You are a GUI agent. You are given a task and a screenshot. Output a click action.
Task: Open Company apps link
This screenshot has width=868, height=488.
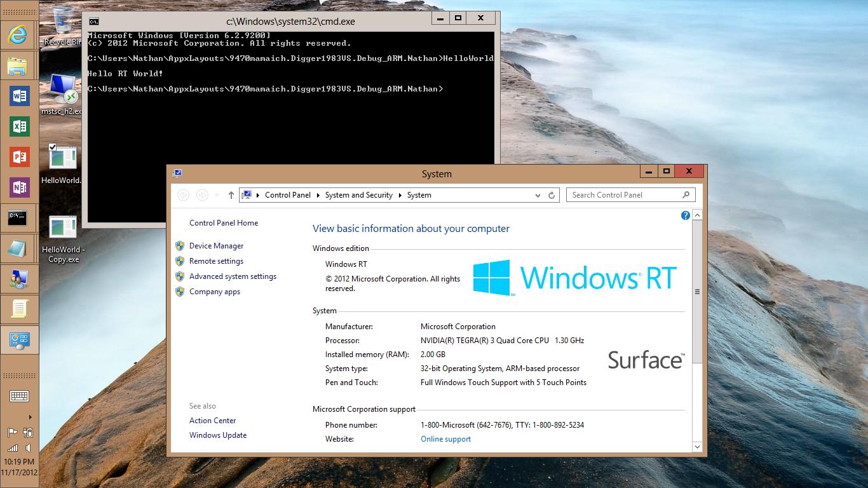pos(215,292)
